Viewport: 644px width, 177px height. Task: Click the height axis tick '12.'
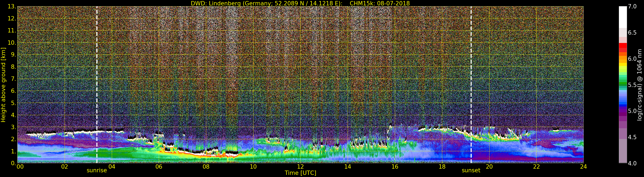pos(12,18)
